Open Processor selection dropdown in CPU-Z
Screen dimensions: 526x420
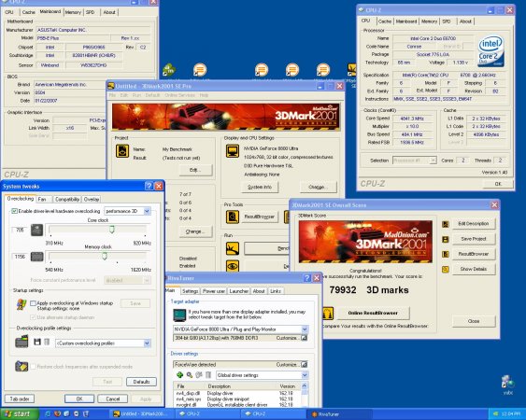tap(433, 161)
